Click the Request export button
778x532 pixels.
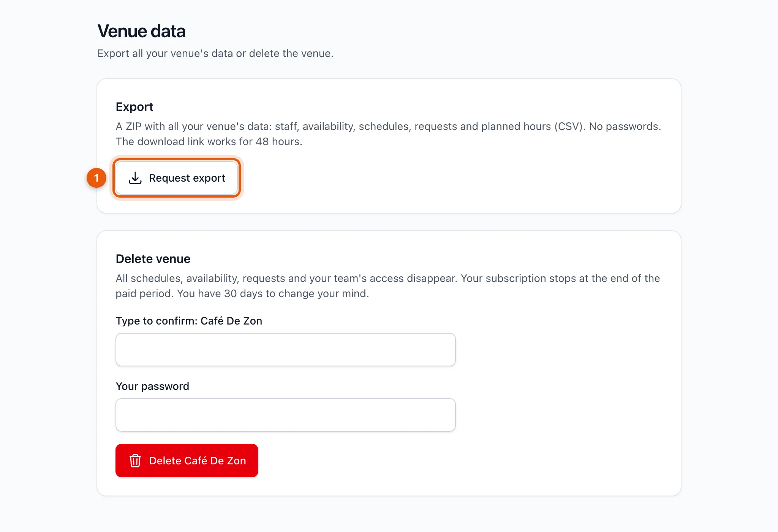pos(177,178)
